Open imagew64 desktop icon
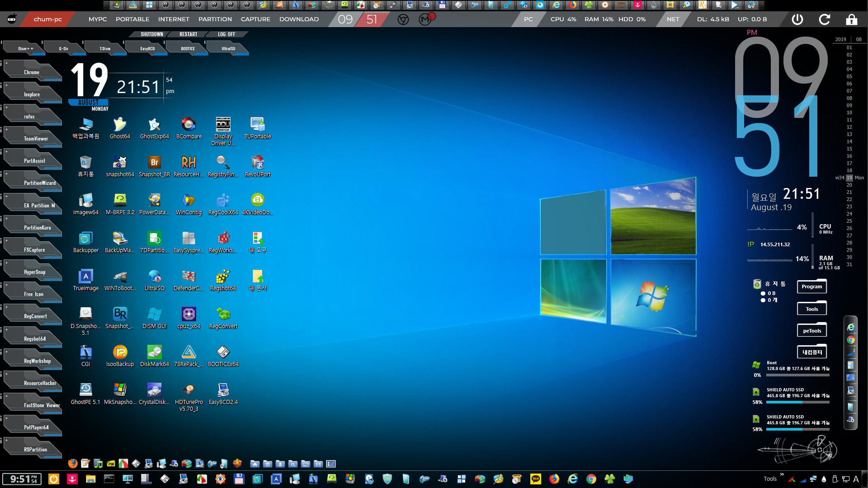The width and height of the screenshot is (868, 488). tap(85, 204)
